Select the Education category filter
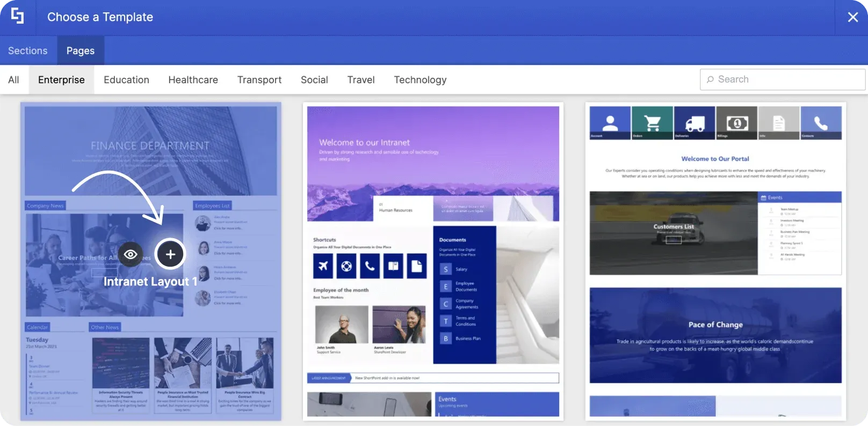The height and width of the screenshot is (426, 868). pyautogui.click(x=126, y=80)
